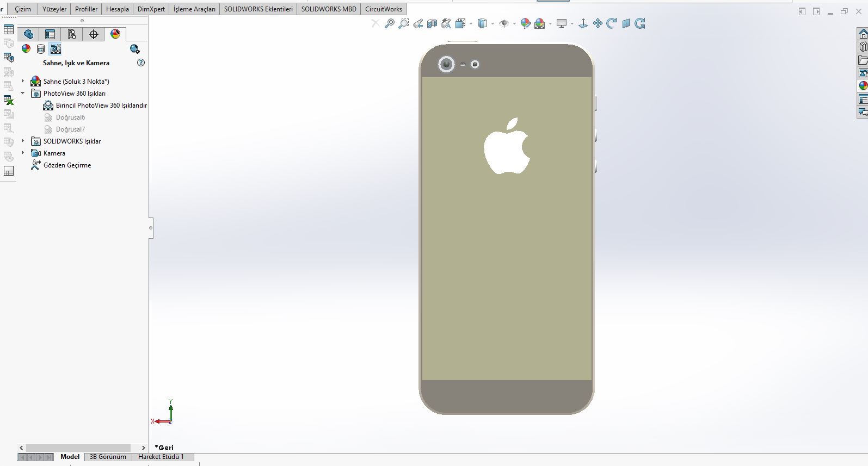Activate the Roll view tool

pyautogui.click(x=640, y=23)
